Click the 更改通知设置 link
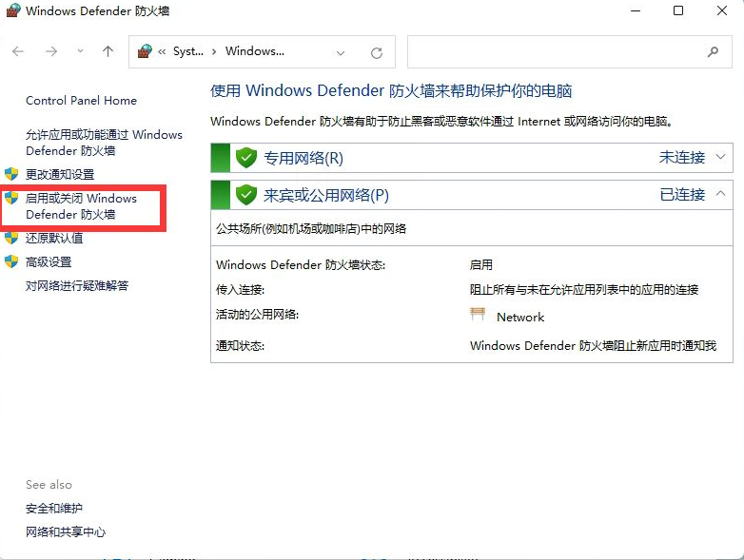Screen dimensions: 744x560 pyautogui.click(x=60, y=175)
